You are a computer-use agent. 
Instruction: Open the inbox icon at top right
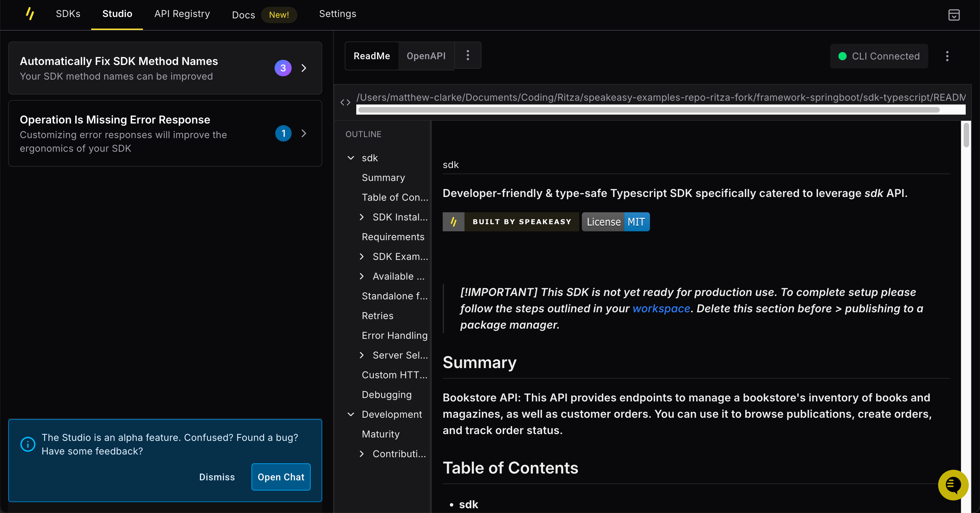pyautogui.click(x=954, y=15)
